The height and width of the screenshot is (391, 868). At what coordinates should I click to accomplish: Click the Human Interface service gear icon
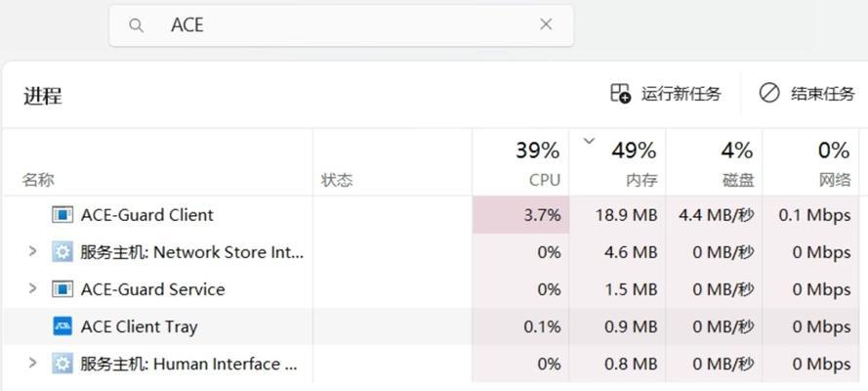62,364
